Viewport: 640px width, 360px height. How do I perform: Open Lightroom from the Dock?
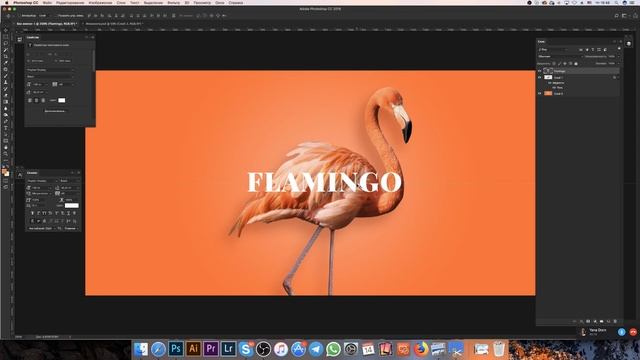(228, 349)
